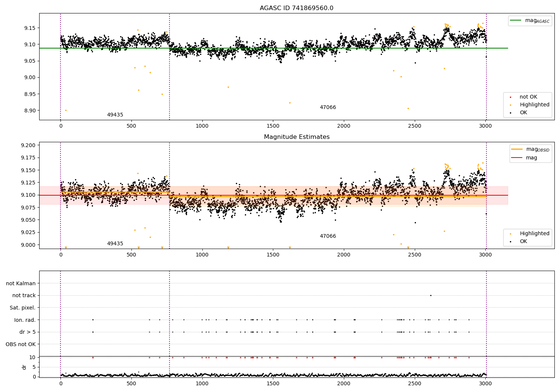Click the 'Ion. rad.' axis label

coord(25,320)
